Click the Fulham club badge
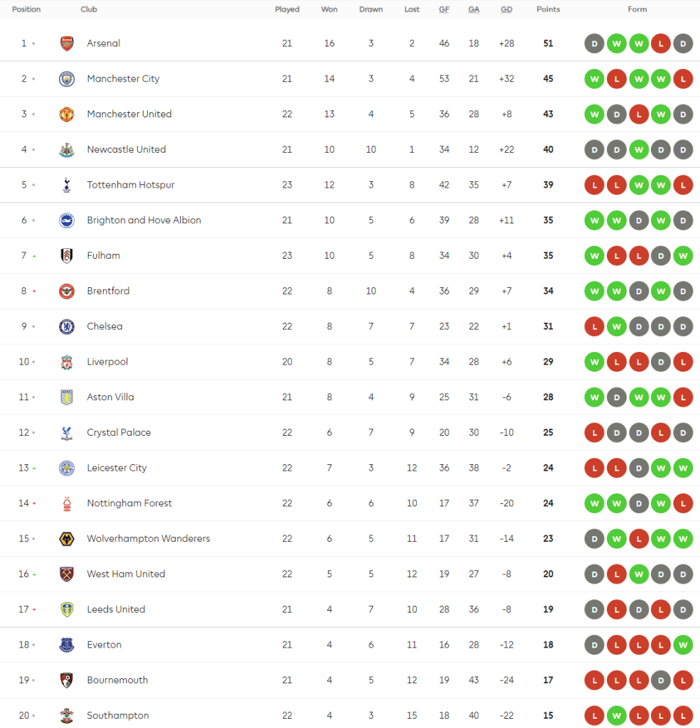 tap(67, 256)
